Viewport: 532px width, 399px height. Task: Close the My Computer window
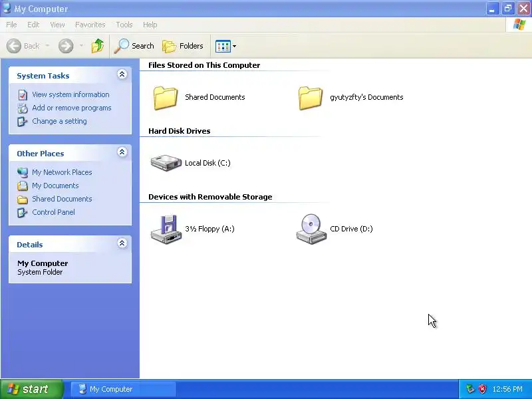[523, 9]
